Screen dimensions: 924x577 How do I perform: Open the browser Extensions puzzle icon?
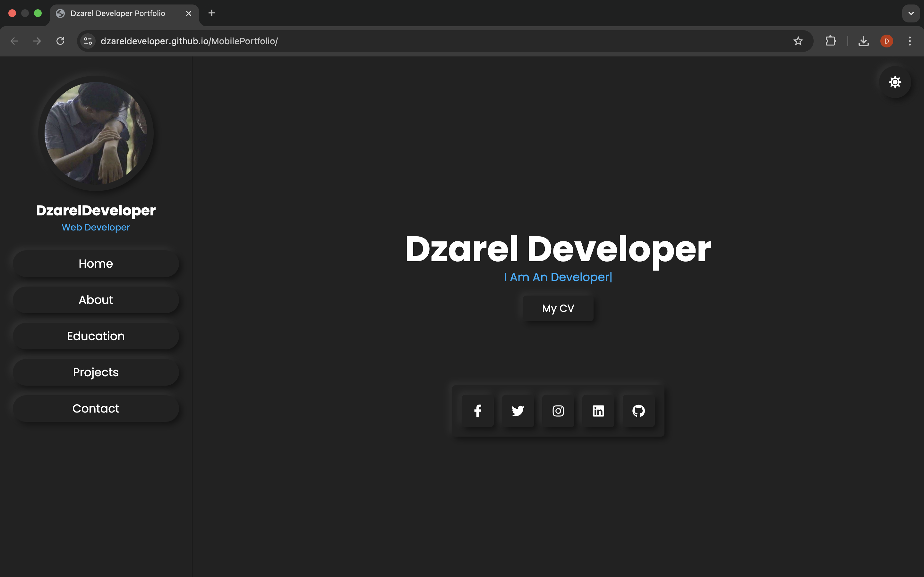(x=830, y=41)
